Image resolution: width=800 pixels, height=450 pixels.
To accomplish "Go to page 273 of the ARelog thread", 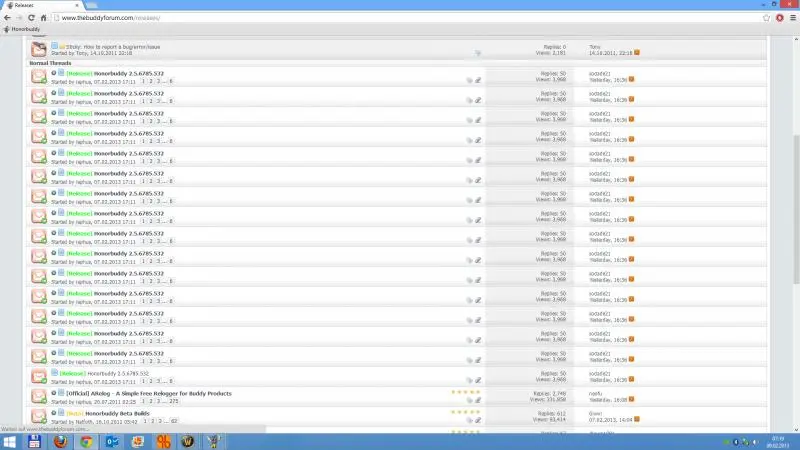I will coord(174,402).
